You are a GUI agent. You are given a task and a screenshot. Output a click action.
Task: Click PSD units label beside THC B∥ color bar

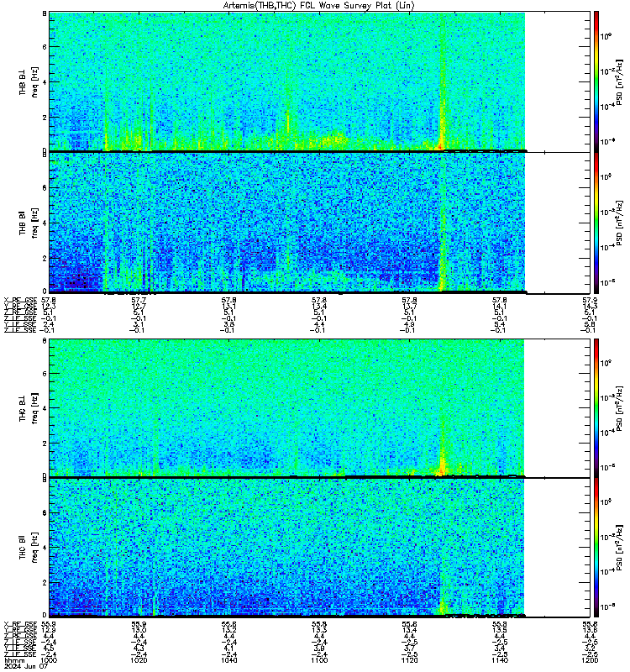tap(620, 548)
